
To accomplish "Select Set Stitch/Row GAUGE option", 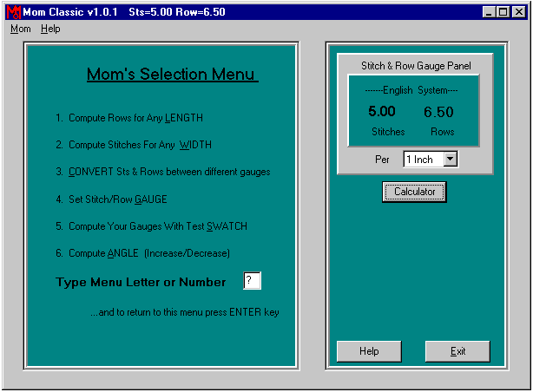I will point(117,199).
